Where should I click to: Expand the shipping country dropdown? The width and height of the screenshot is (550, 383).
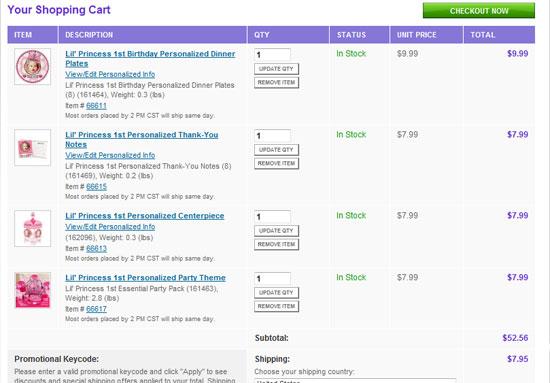(x=354, y=381)
